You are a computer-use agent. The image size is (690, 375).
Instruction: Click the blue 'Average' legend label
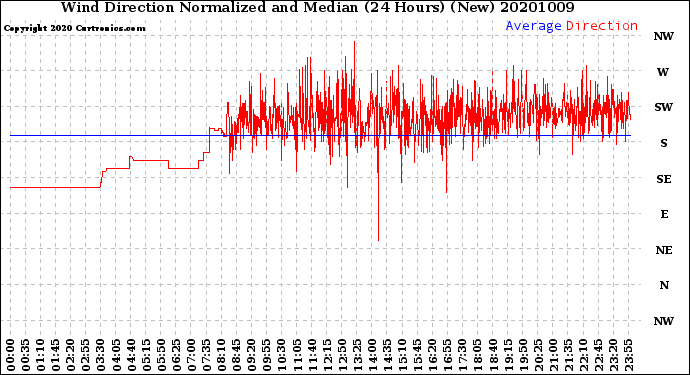tap(533, 26)
